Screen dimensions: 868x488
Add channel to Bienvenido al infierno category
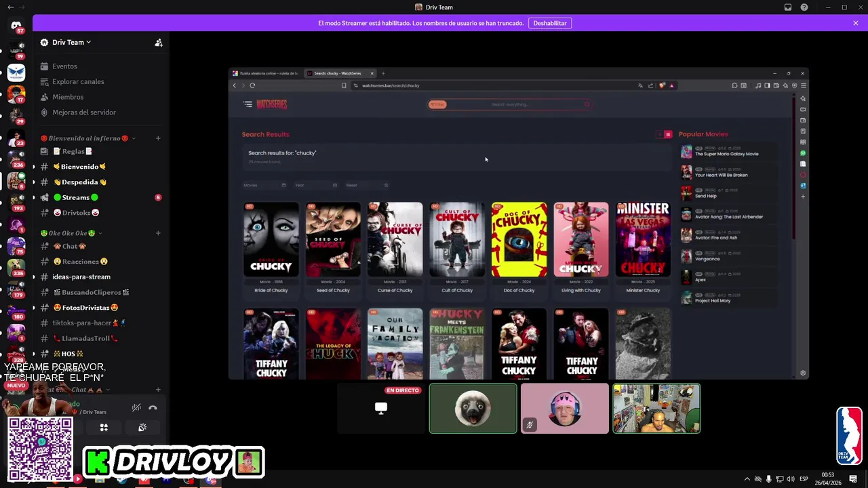point(158,138)
